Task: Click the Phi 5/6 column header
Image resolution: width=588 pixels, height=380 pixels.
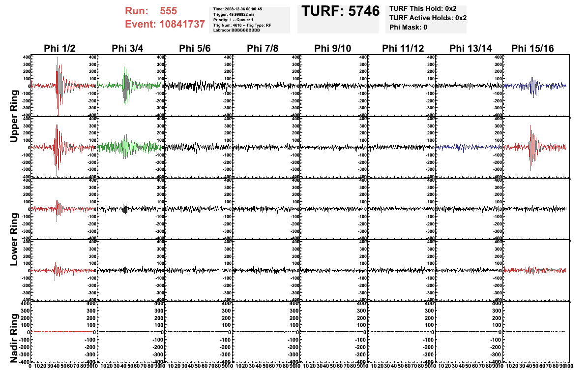Action: (x=195, y=48)
